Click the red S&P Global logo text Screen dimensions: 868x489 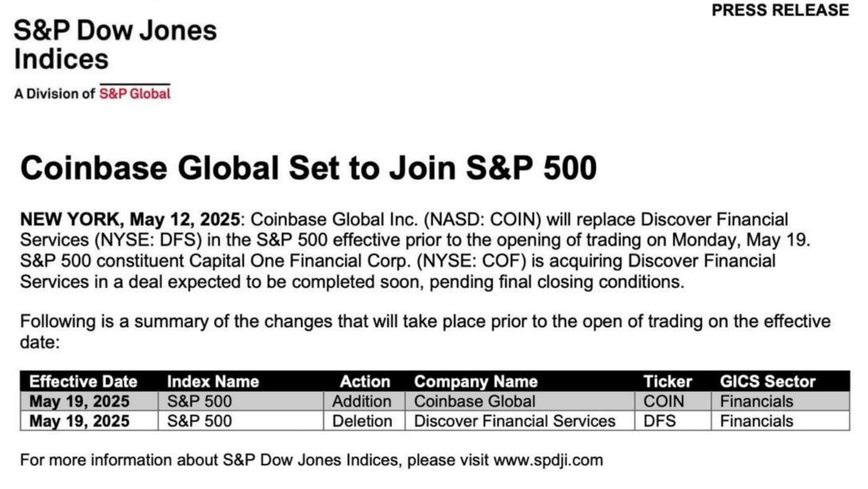[135, 94]
